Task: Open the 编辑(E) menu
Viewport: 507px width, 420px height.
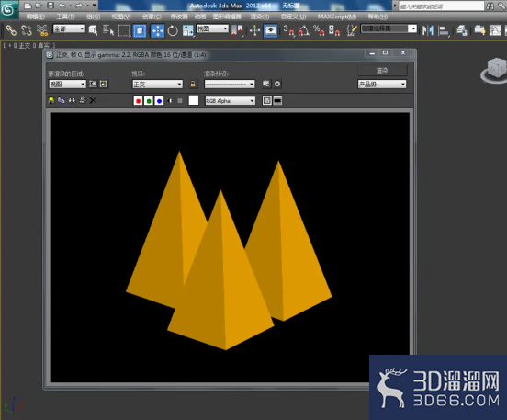Action: click(36, 17)
